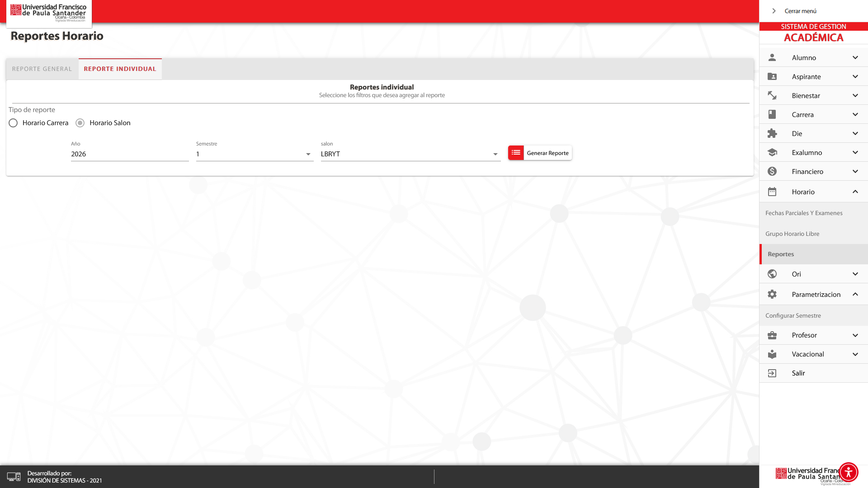Click the Profesor briefcase icon
The height and width of the screenshot is (488, 868).
coord(772,335)
